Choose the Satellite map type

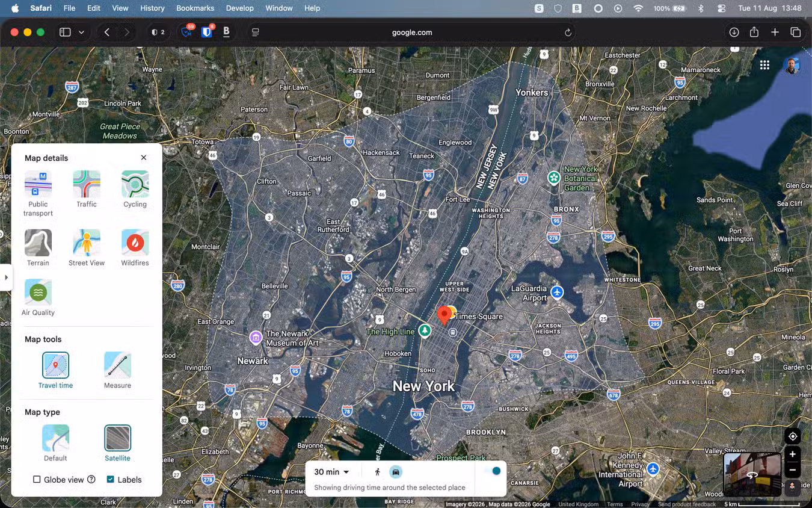point(117,444)
